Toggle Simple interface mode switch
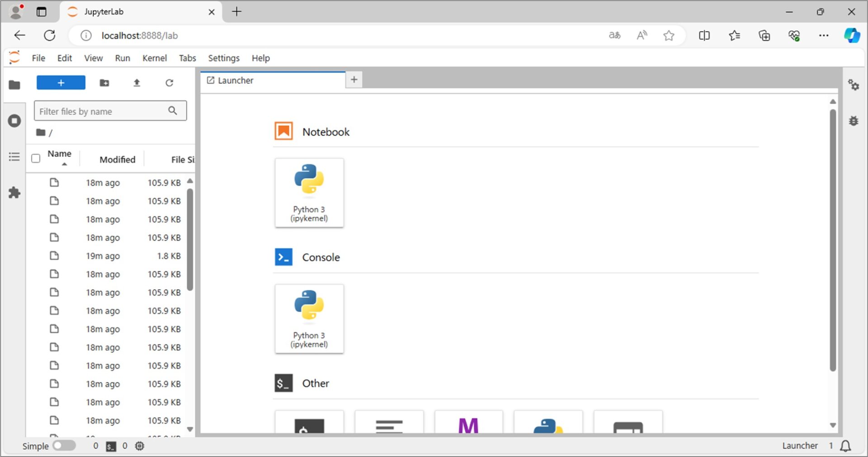 pos(64,446)
